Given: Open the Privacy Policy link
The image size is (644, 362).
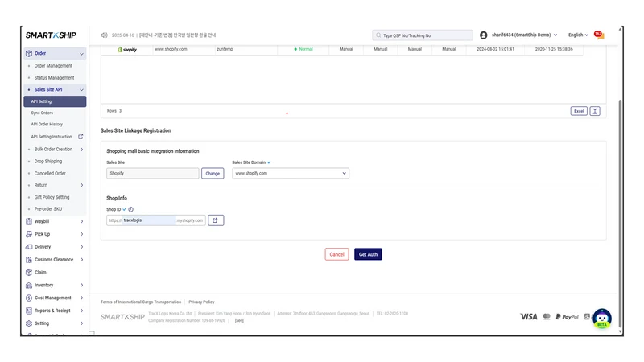Looking at the screenshot, I should point(201,302).
